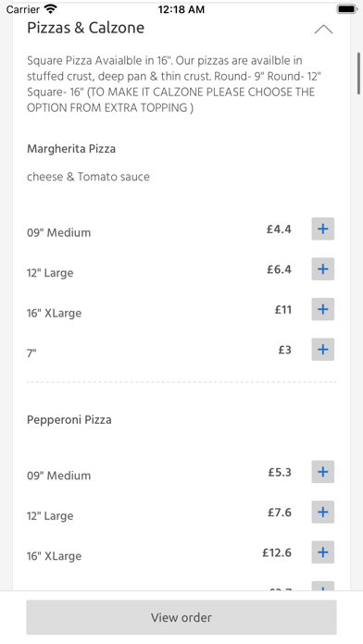
Task: Add Margherita 16" XLarge with plus icon
Action: 322,309
